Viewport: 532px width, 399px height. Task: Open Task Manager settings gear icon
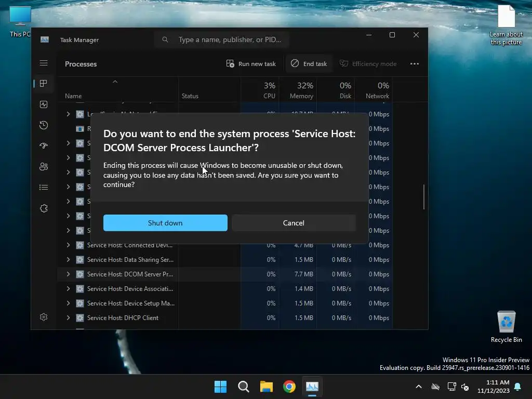pos(44,317)
